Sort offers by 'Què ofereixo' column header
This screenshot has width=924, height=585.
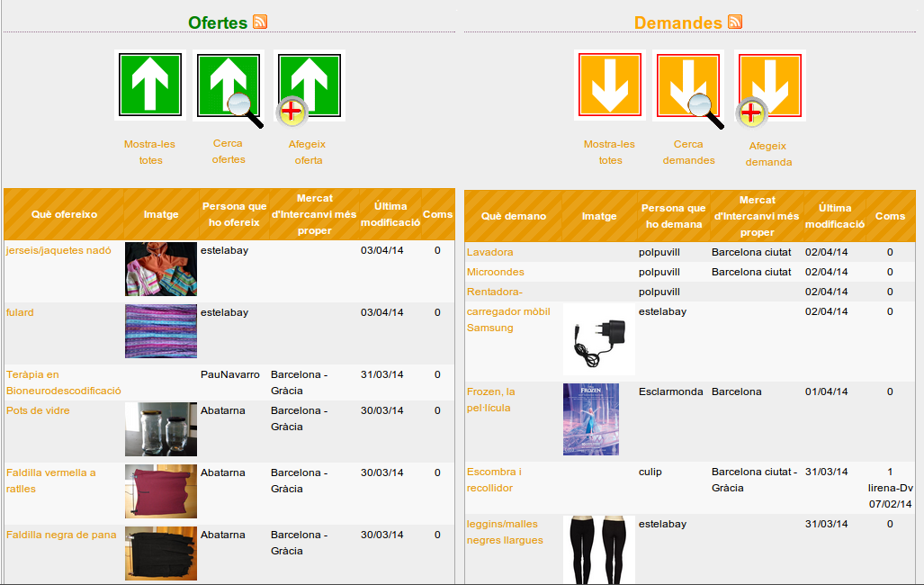coord(64,214)
